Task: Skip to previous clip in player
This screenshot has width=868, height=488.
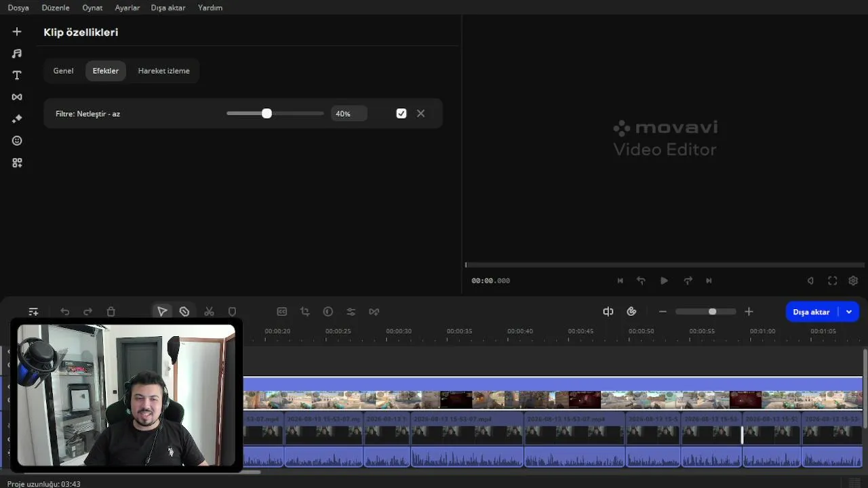Action: click(x=620, y=281)
